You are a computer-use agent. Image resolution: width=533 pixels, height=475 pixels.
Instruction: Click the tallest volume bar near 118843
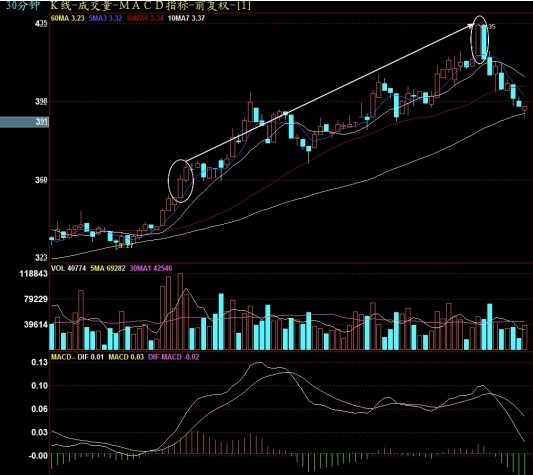click(180, 311)
